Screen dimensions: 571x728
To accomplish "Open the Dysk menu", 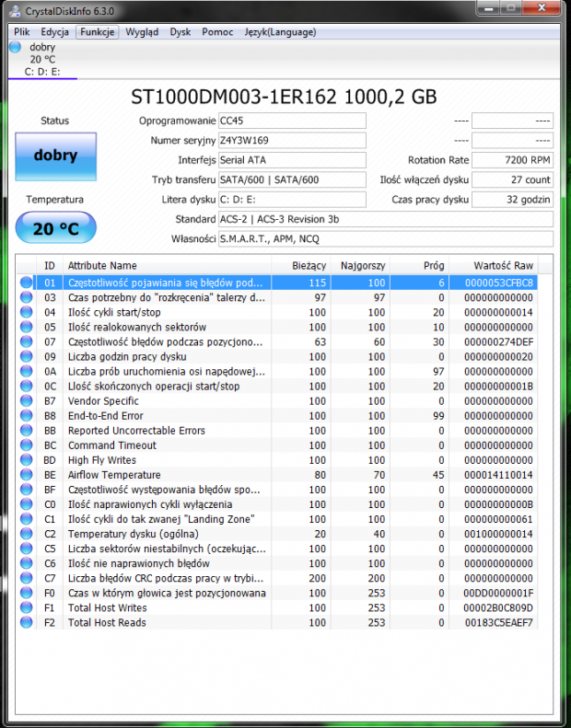I will coord(181,31).
